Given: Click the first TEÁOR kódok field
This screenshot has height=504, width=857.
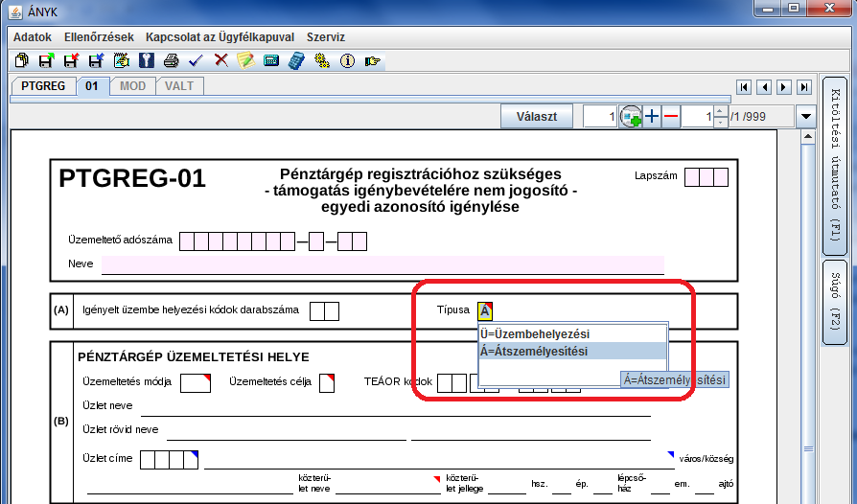Looking at the screenshot, I should click(x=452, y=383).
